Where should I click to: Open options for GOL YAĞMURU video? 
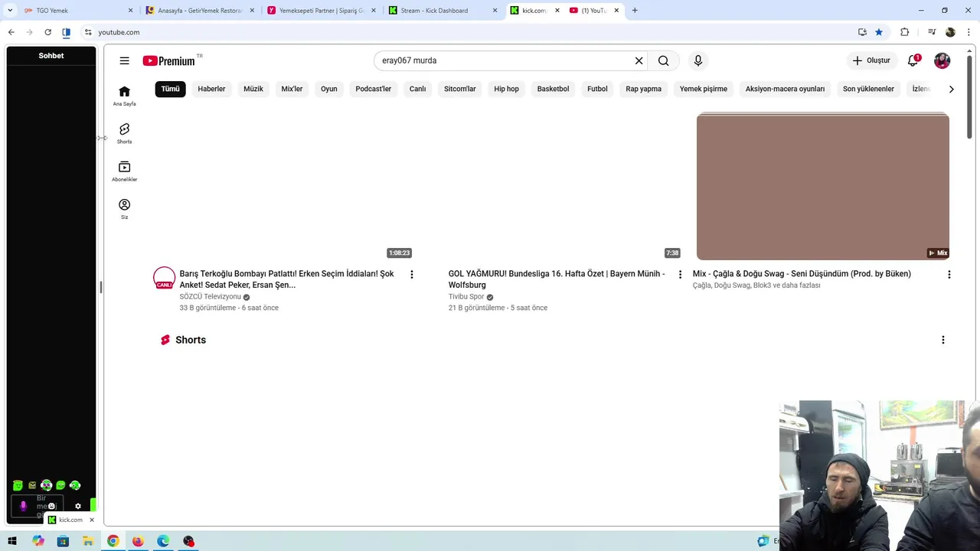pos(680,275)
